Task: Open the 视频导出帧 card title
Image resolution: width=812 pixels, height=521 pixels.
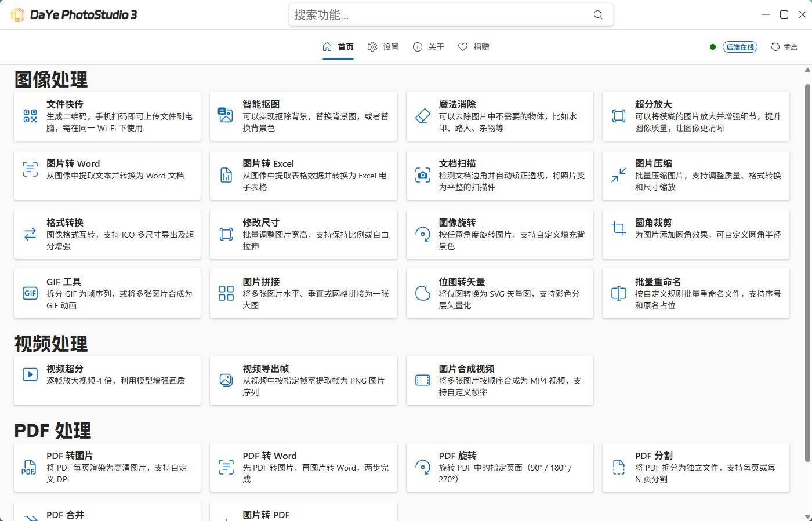Action: [x=266, y=369]
